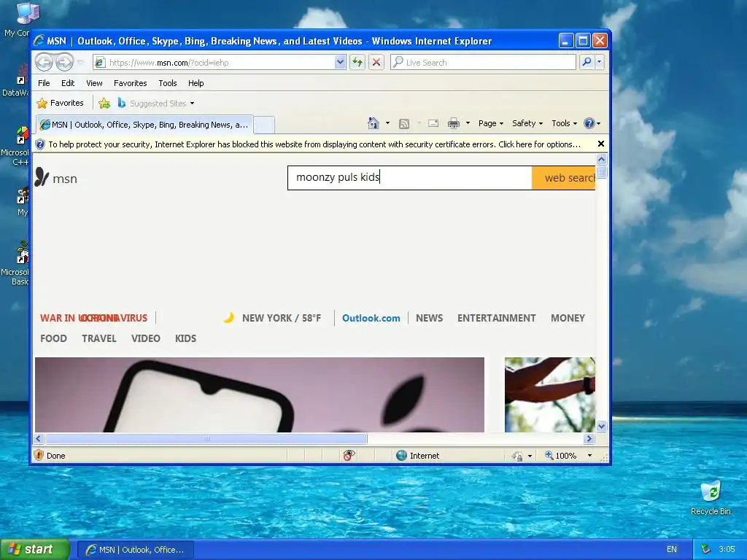Click the green Refresh page icon
747x560 pixels.
(x=357, y=63)
